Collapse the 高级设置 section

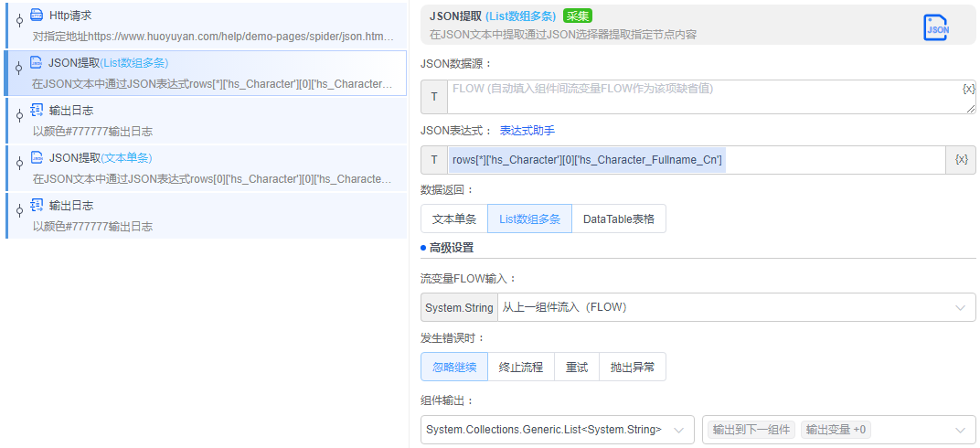448,248
